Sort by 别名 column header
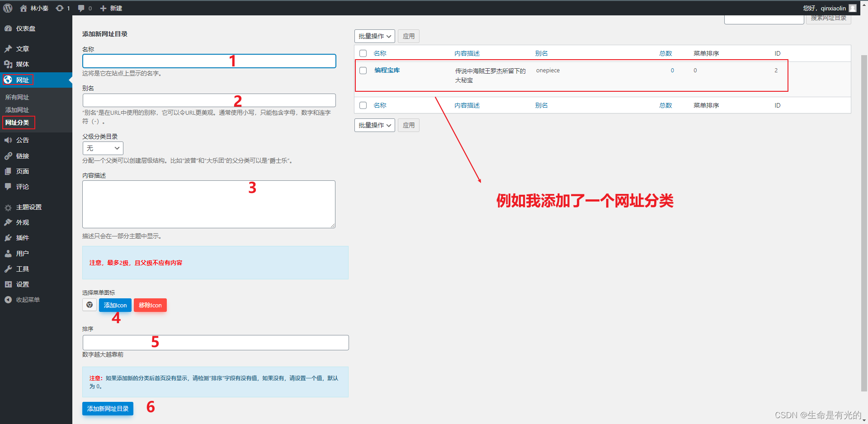868x424 pixels. pyautogui.click(x=542, y=53)
